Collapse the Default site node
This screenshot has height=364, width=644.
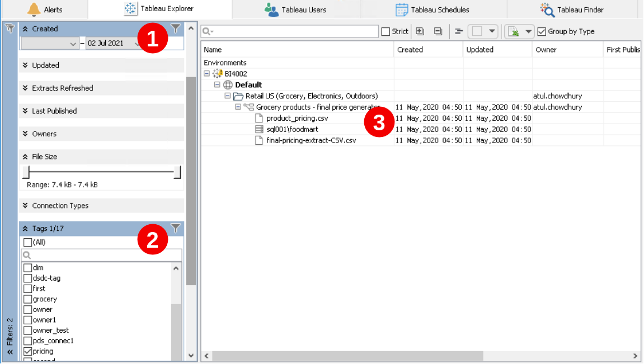(x=217, y=85)
